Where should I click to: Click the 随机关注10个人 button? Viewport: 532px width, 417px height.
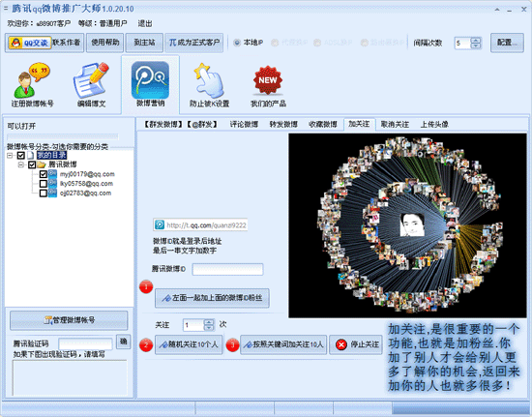tap(189, 344)
